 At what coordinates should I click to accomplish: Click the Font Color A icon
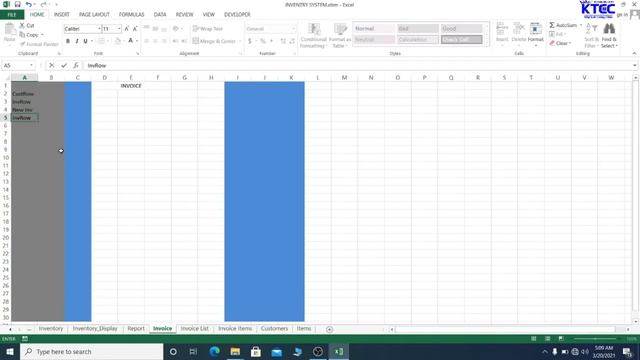point(131,41)
